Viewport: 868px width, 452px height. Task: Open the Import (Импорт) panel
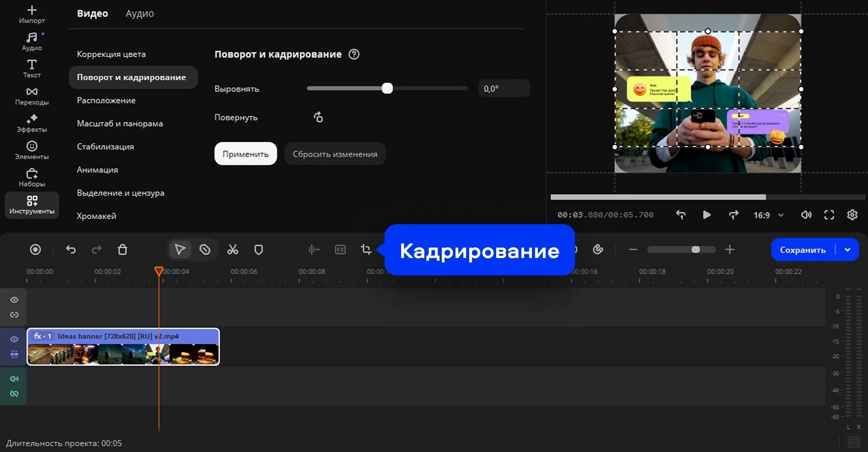[32, 14]
